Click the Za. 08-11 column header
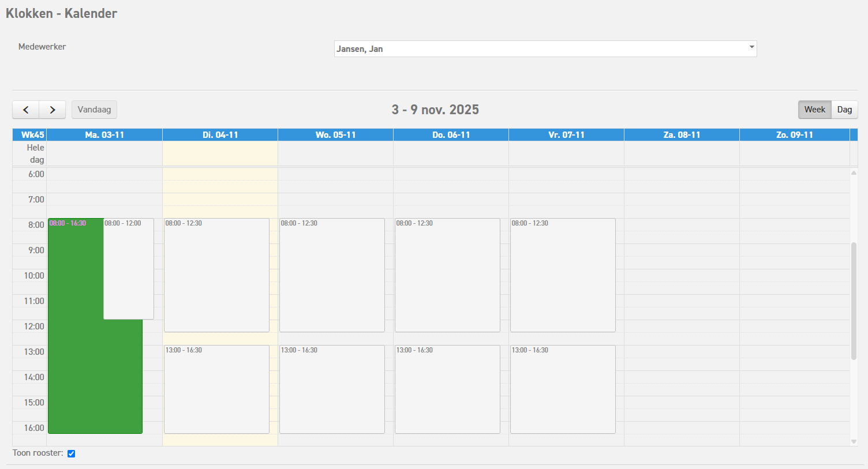868x469 pixels. (x=682, y=135)
